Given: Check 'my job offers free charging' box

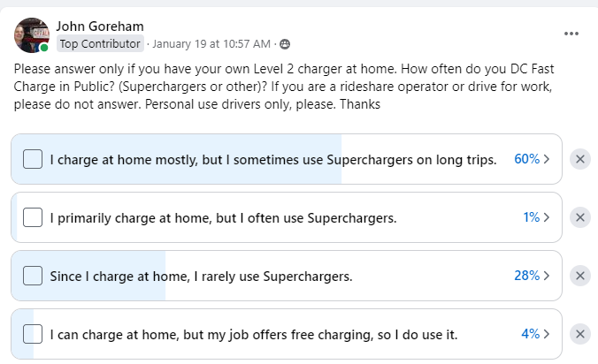Looking at the screenshot, I should point(33,334).
